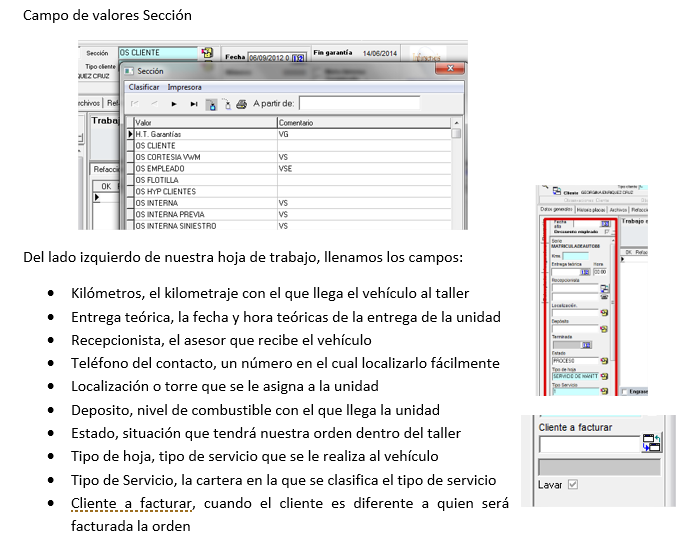Jump to last record in Sección dialog
Screen dimensions: 690x539
pos(194,104)
